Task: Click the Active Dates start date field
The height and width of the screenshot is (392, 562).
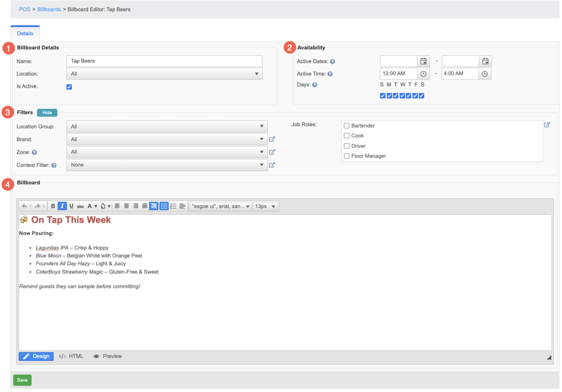Action: click(x=399, y=62)
